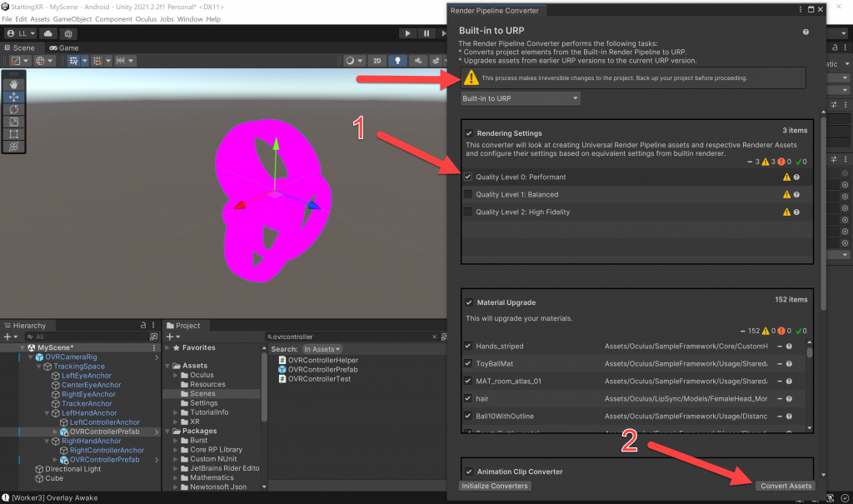Click the Play button
Image resolution: width=853 pixels, height=504 pixels.
click(x=407, y=33)
